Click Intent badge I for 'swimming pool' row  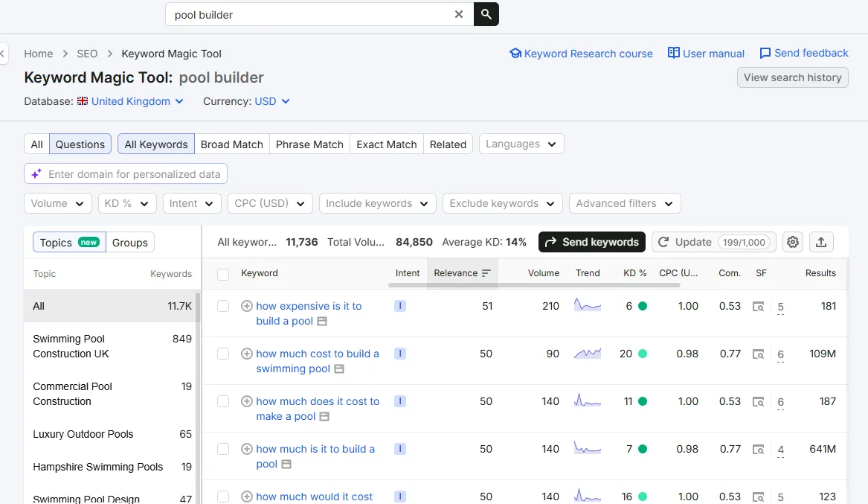399,354
